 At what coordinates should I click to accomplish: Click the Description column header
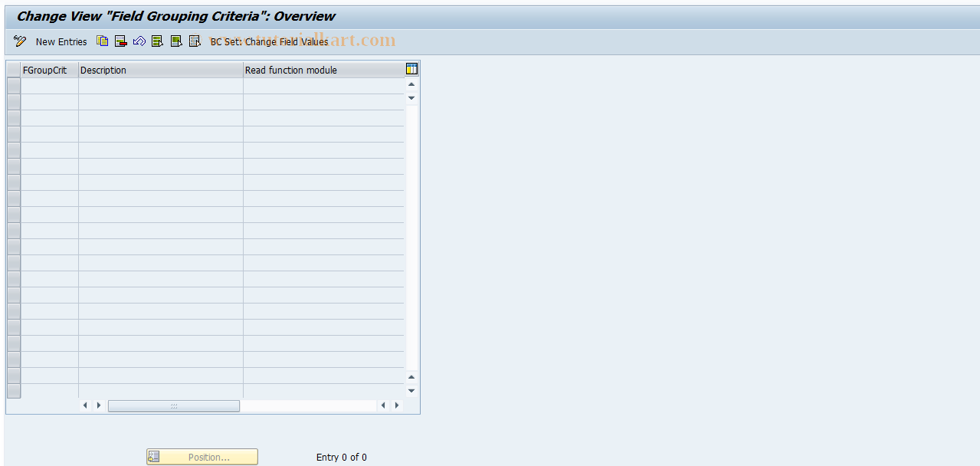click(161, 70)
